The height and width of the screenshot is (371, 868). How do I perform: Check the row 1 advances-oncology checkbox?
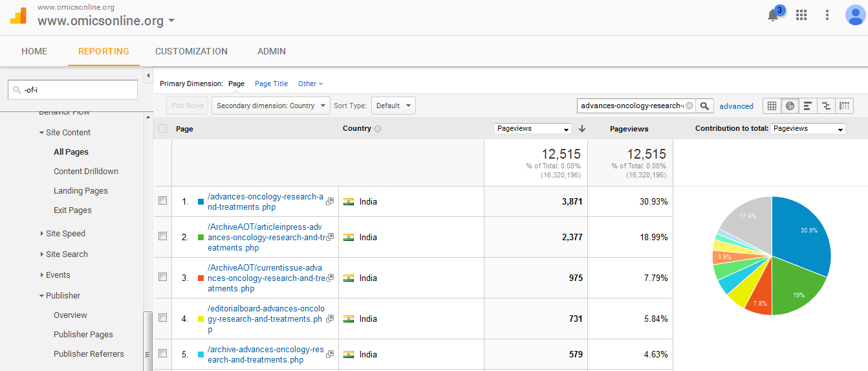tap(162, 201)
